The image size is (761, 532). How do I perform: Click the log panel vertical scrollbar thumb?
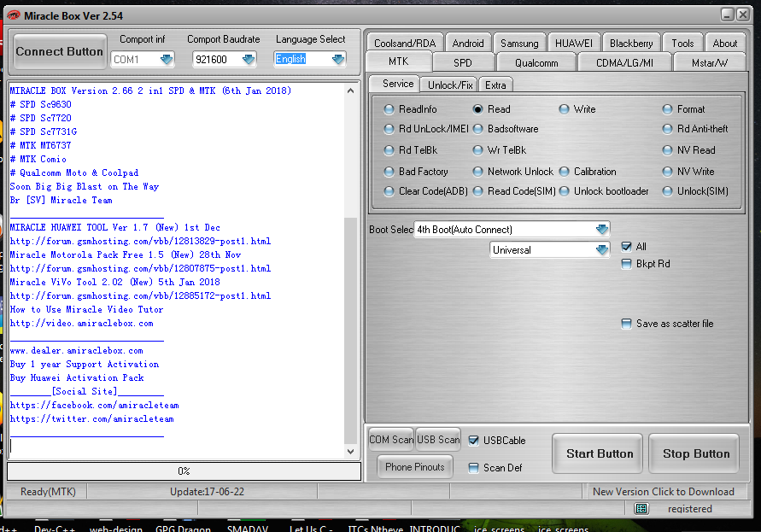350,330
